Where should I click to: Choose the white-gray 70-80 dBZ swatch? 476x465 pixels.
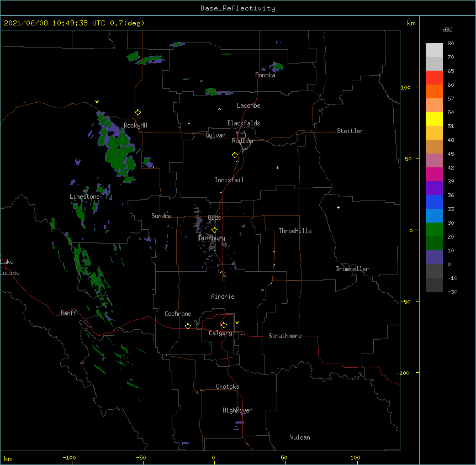434,50
